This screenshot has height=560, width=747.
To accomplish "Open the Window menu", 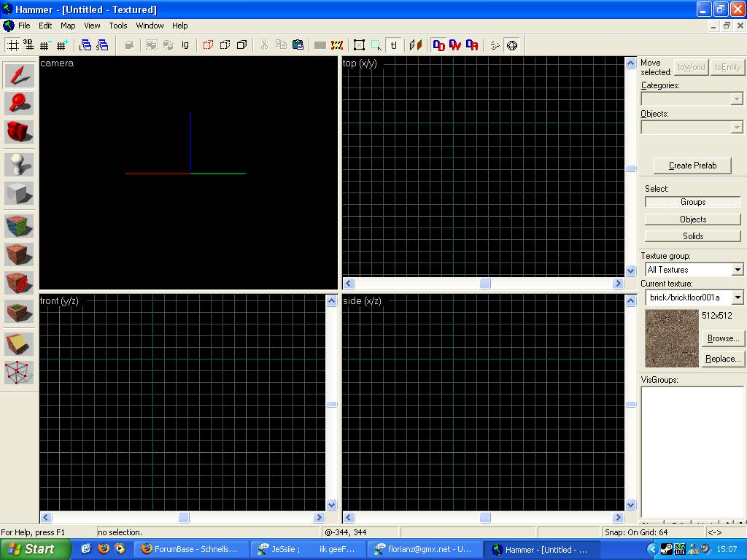I will tap(150, 26).
